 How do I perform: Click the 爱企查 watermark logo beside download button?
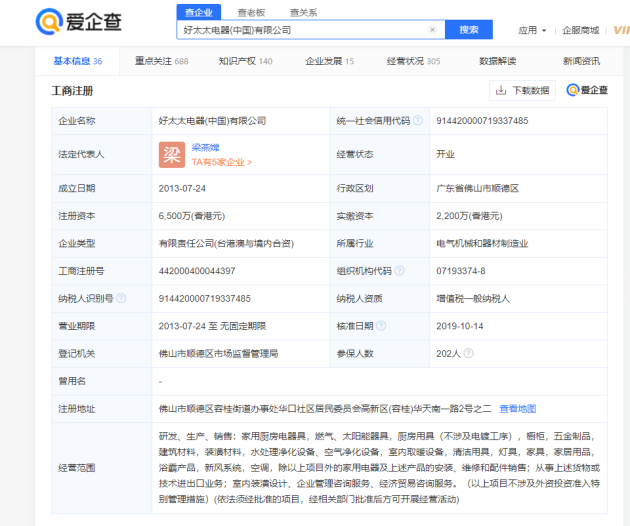click(587, 90)
